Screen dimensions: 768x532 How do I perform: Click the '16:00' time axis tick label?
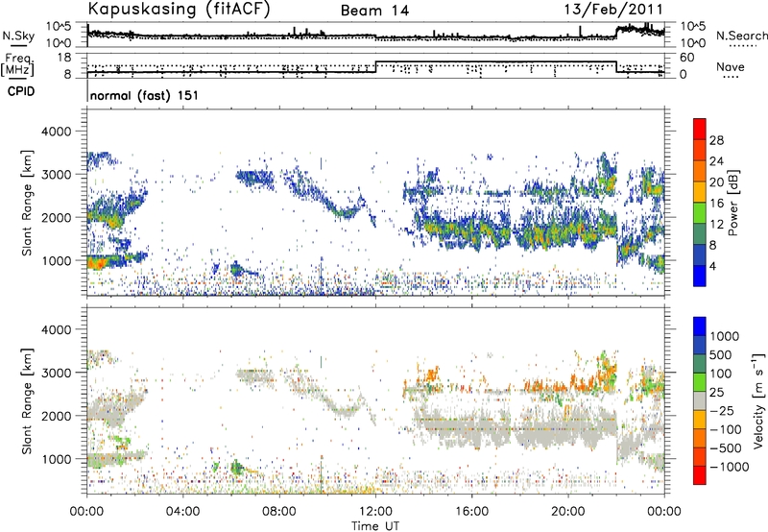pyautogui.click(x=471, y=512)
